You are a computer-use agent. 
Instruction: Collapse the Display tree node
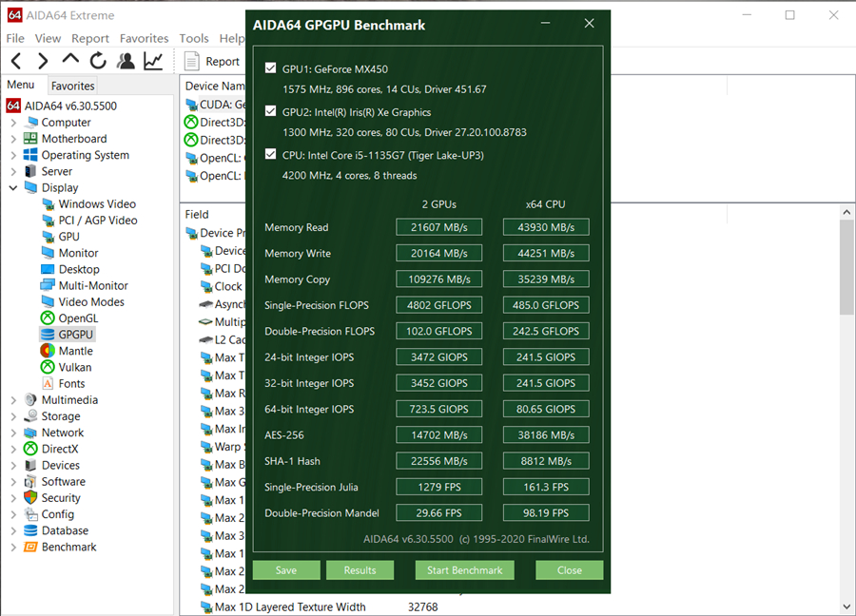pyautogui.click(x=13, y=188)
